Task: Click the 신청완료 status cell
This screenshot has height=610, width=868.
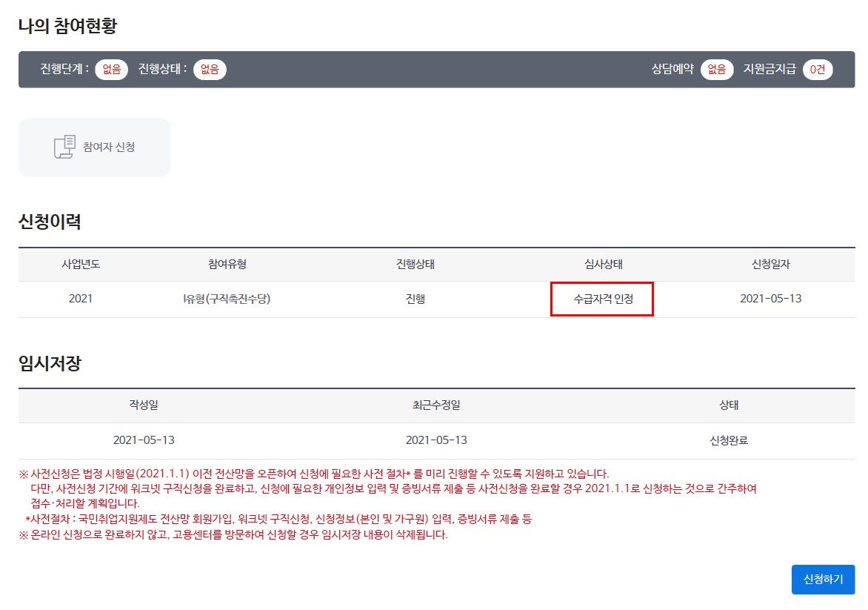Action: pyautogui.click(x=729, y=440)
